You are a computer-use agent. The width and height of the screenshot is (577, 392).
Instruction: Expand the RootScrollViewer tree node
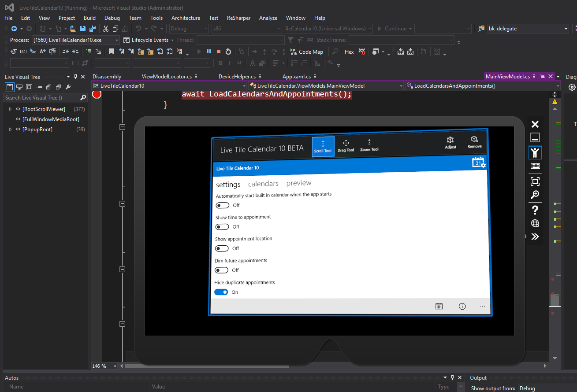click(10, 109)
